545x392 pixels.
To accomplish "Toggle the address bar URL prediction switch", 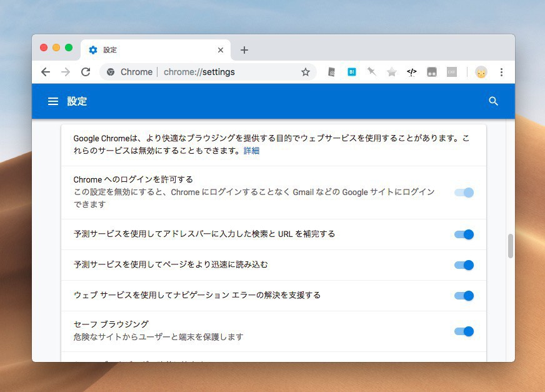I will (x=464, y=234).
